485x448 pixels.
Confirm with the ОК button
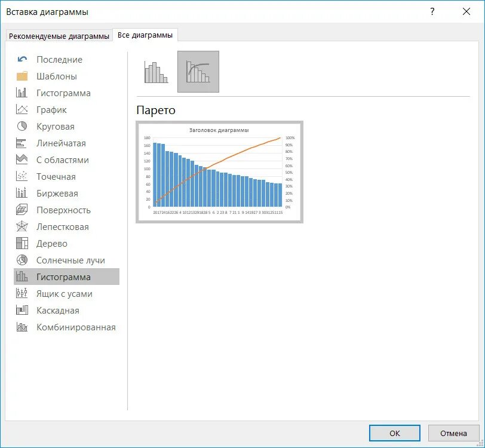tap(395, 433)
